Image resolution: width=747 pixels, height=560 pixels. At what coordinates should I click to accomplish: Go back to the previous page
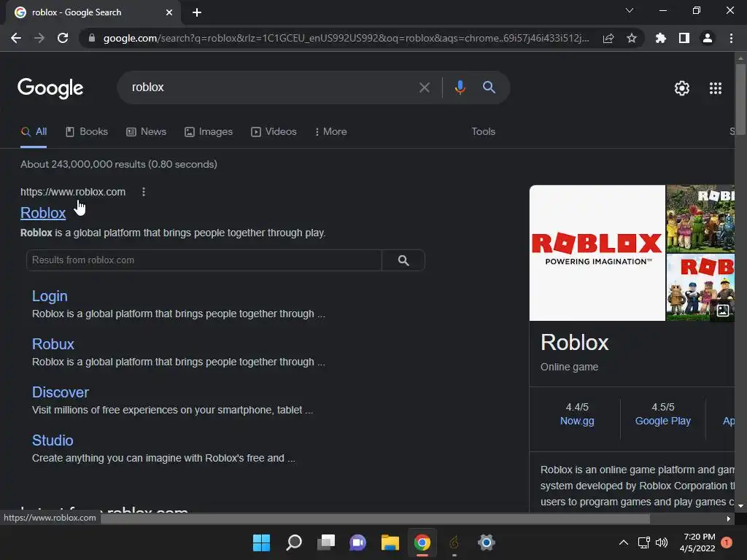16,38
